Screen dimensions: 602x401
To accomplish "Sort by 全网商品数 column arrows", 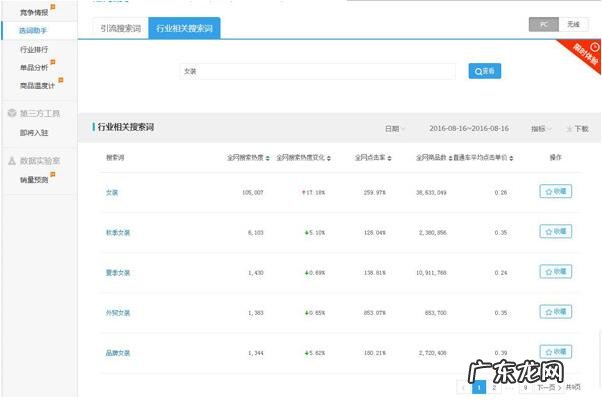I will tap(450, 158).
